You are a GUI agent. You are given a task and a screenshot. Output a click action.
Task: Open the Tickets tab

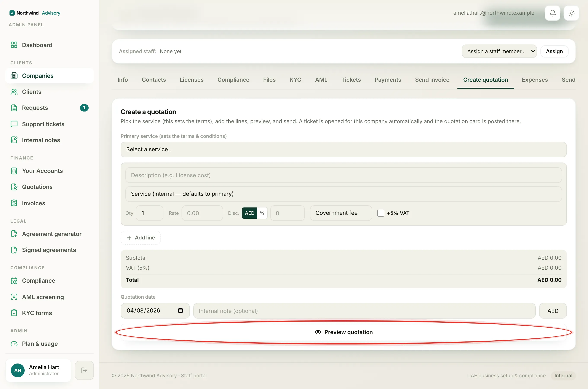351,80
